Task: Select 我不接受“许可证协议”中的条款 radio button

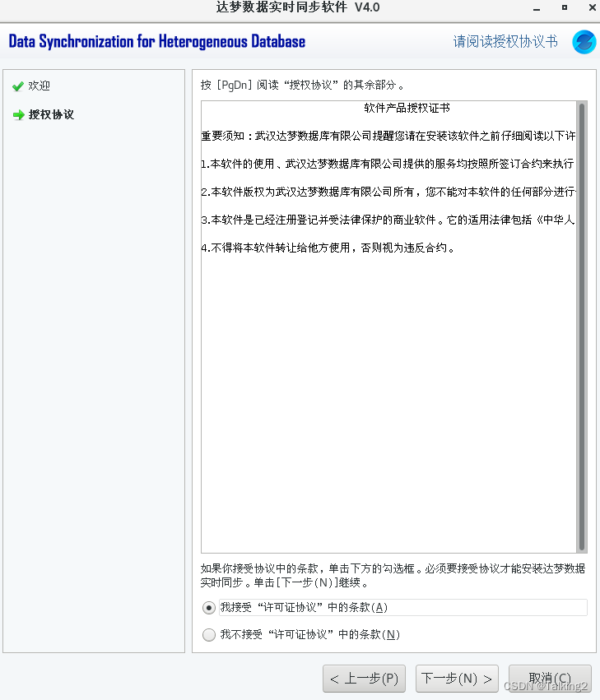Action: tap(208, 634)
